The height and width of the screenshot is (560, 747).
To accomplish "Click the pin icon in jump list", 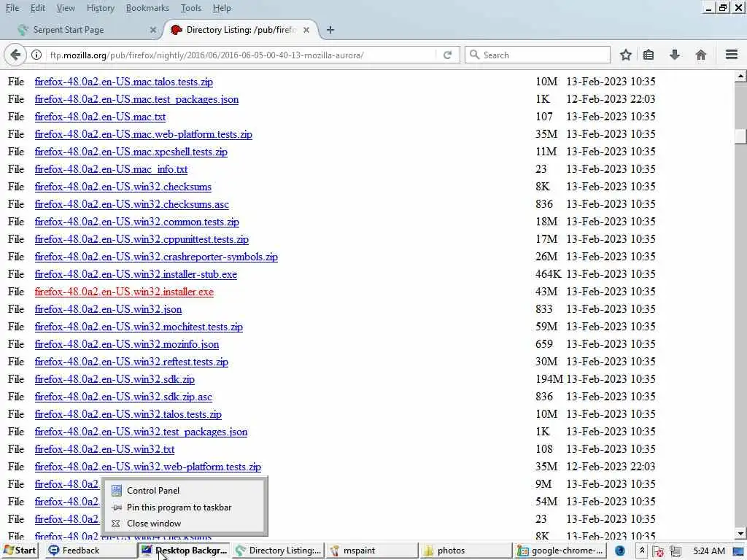I will click(116, 507).
